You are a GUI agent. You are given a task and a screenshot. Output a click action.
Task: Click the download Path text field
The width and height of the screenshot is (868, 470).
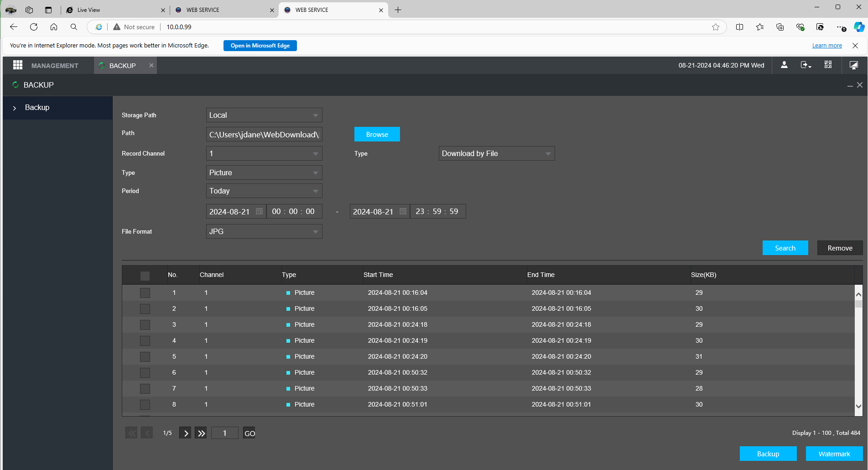click(x=264, y=134)
